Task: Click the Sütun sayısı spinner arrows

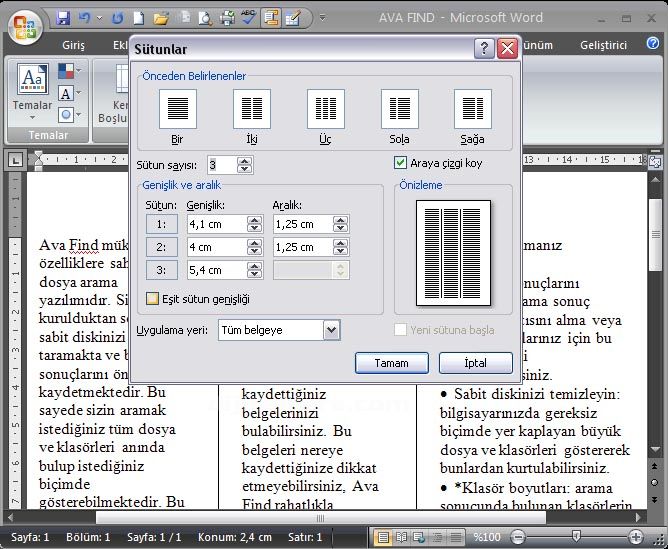Action: pyautogui.click(x=245, y=165)
